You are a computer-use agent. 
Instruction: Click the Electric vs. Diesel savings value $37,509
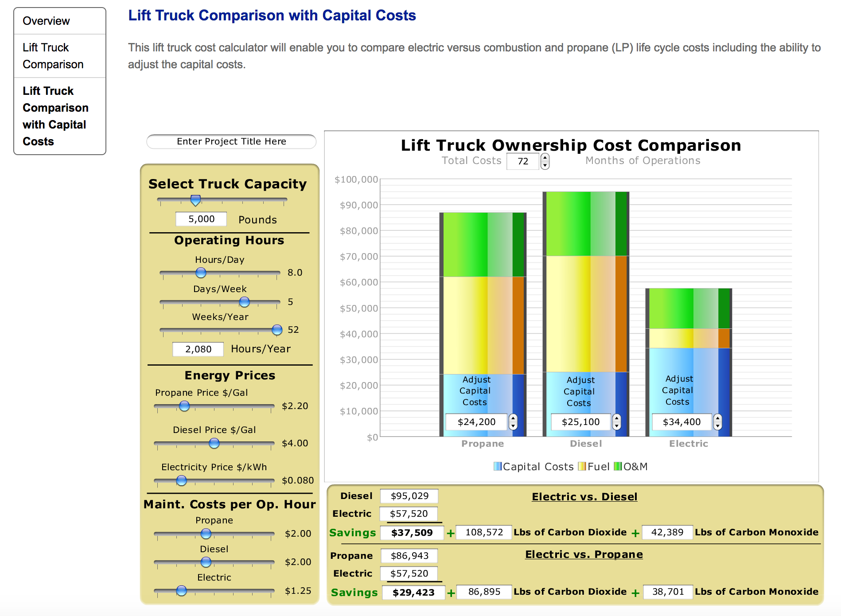(412, 533)
